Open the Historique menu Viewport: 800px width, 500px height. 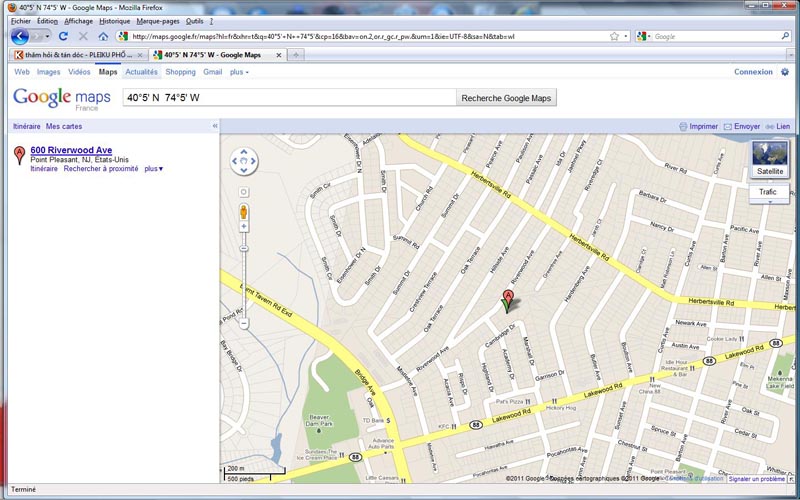pos(115,21)
